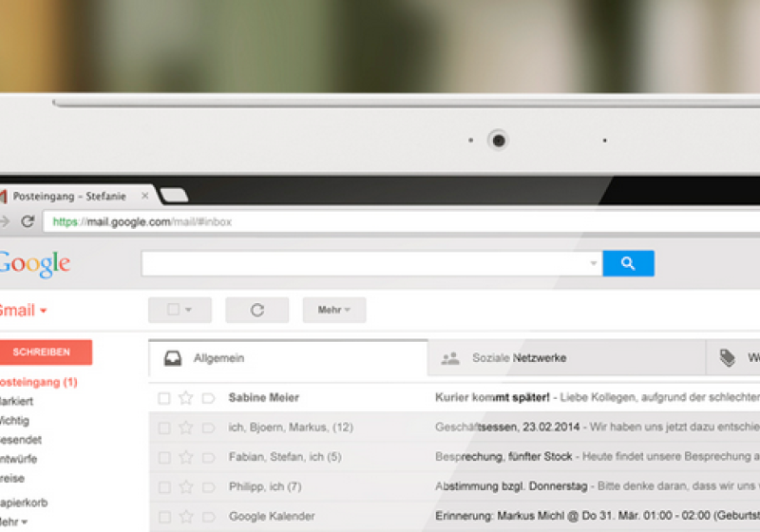Click the Gmail search input field
The width and height of the screenshot is (760, 532).
(x=371, y=263)
